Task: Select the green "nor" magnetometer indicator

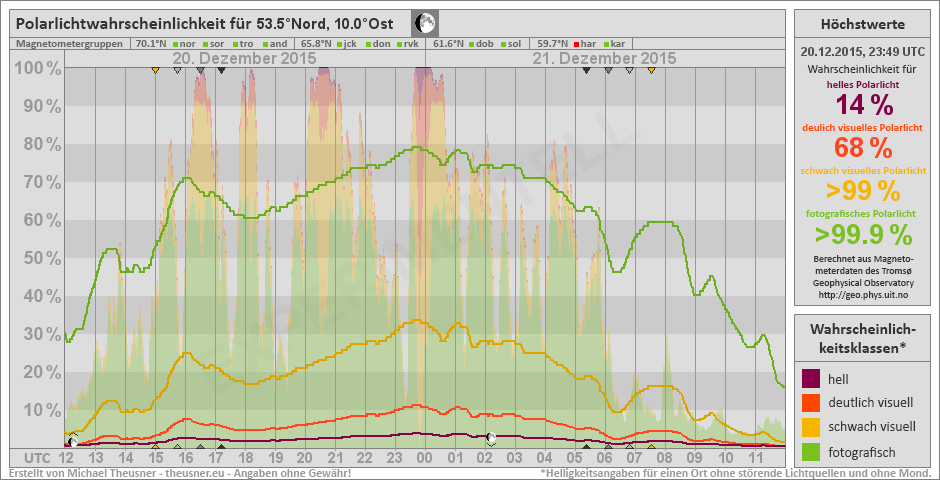Action: click(174, 44)
